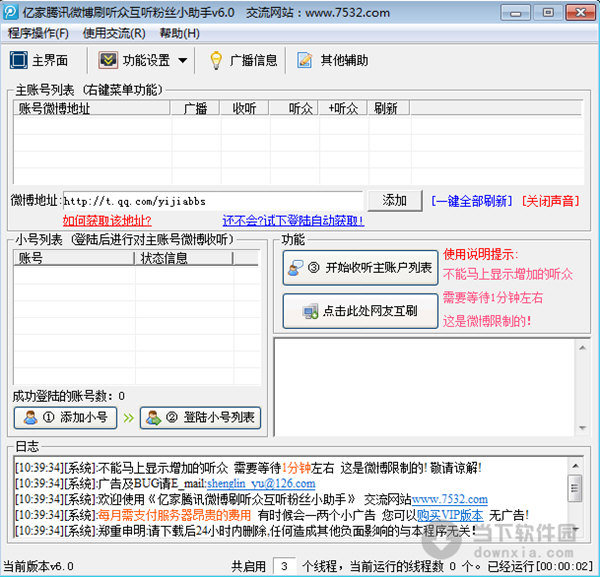
Task: Click the +听众 column header
Action: pyautogui.click(x=343, y=108)
